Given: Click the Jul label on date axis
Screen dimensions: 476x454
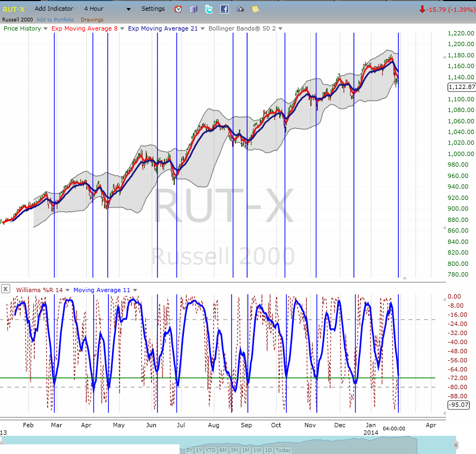Looking at the screenshot, I should pos(181,425).
